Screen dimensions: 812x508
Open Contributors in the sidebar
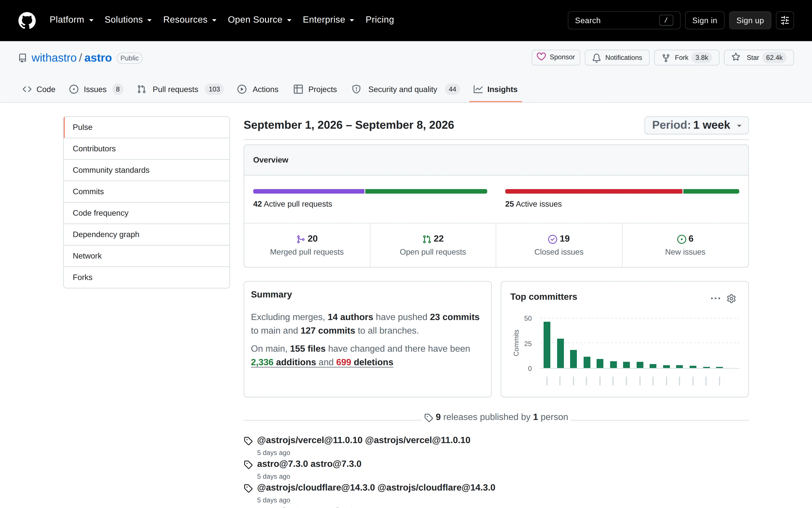pos(147,149)
